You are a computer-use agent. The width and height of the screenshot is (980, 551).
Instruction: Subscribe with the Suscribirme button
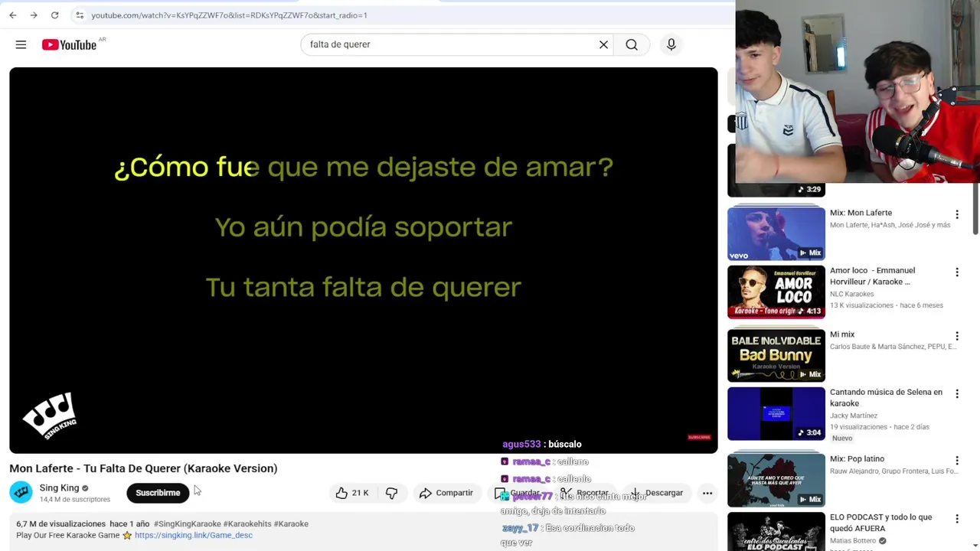(x=158, y=493)
